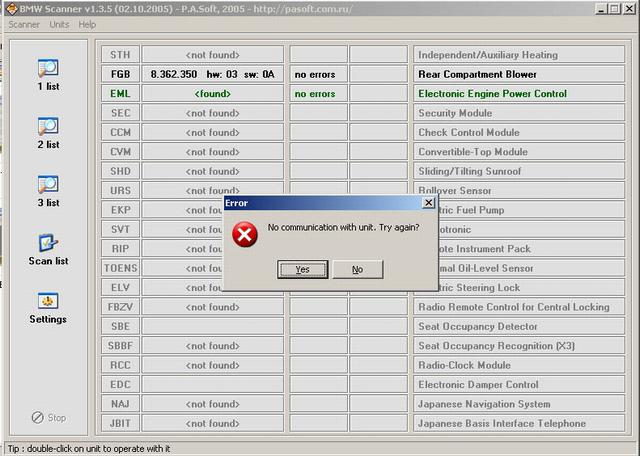Click the JBIT unit code cell
Viewport: 640px width, 456px height.
[119, 423]
